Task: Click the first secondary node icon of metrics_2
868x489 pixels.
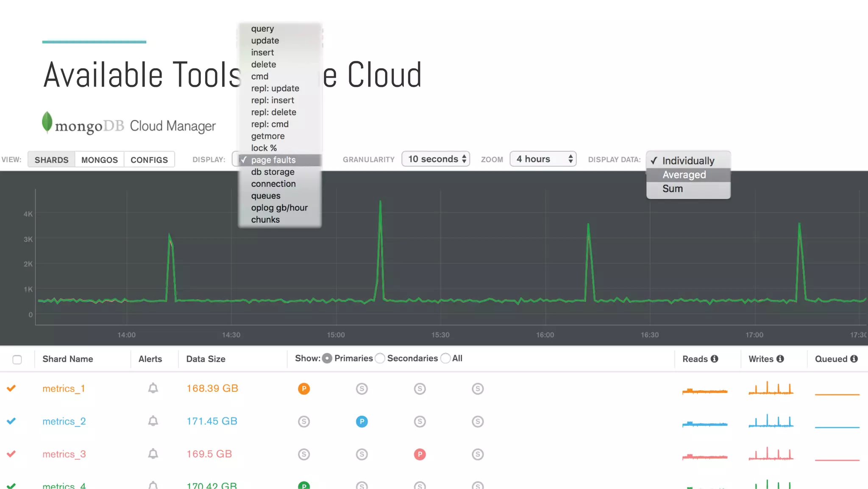Action: (304, 421)
